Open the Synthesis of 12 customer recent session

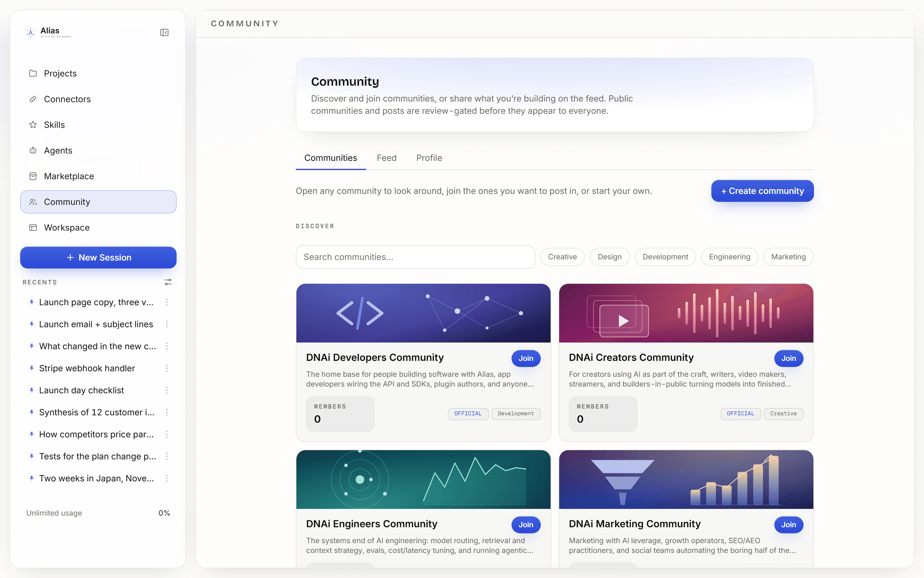click(96, 413)
